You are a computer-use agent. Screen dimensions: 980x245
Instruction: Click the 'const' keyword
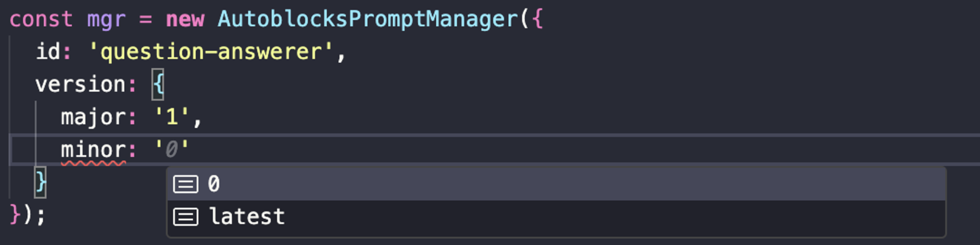(x=41, y=19)
